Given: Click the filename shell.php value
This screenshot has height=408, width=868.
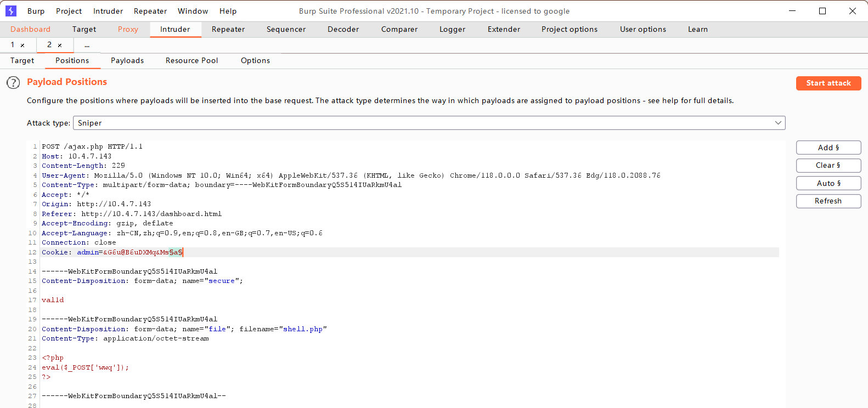Looking at the screenshot, I should point(303,329).
